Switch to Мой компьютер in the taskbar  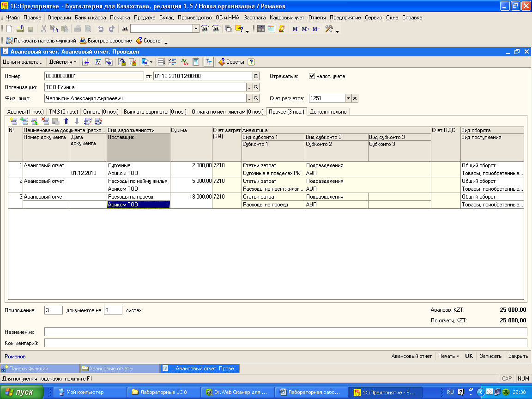(90, 392)
